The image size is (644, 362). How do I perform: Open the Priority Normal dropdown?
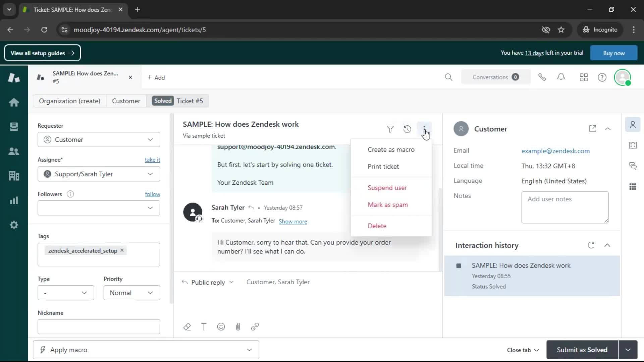(131, 293)
